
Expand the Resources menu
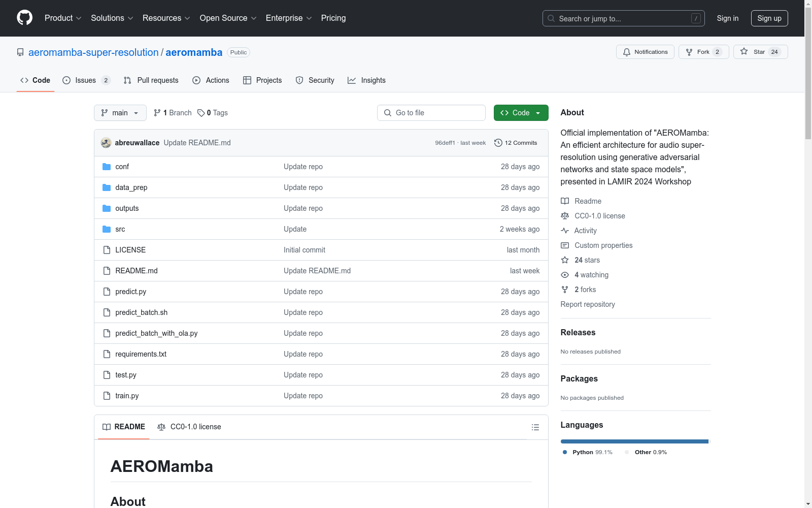pos(166,18)
